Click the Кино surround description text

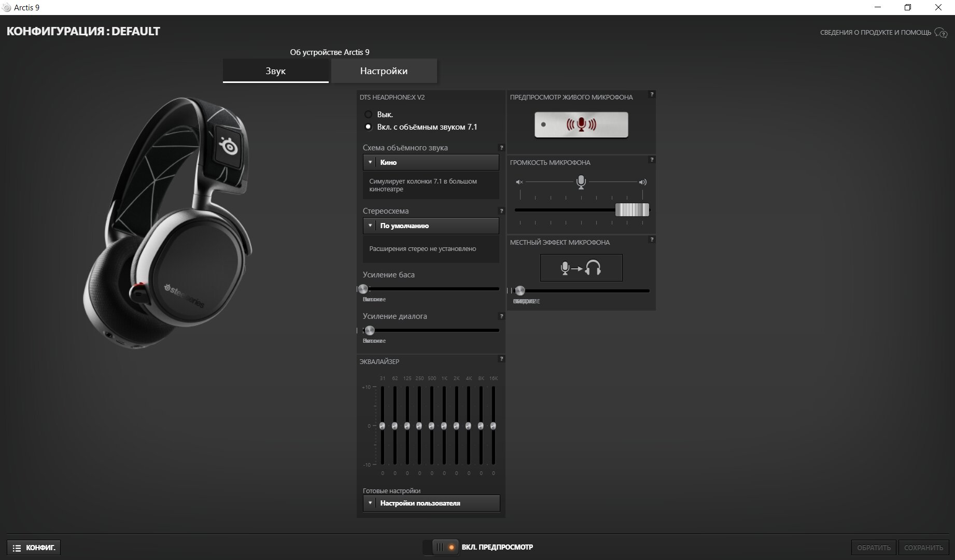[x=423, y=185]
